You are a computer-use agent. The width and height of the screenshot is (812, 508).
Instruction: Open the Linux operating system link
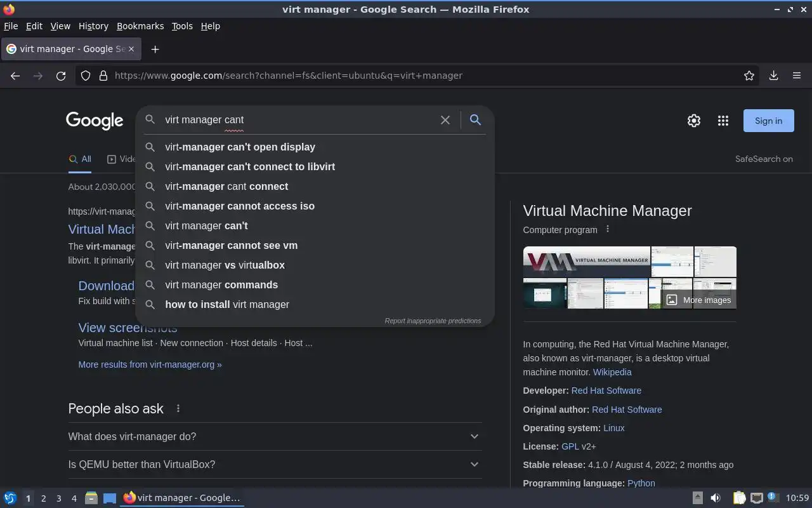pyautogui.click(x=614, y=428)
